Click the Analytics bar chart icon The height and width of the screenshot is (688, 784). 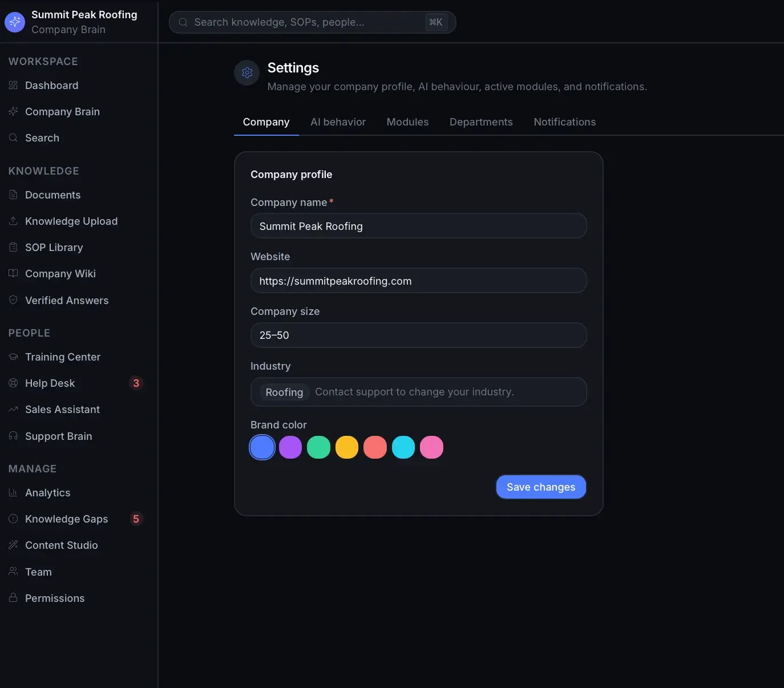(x=13, y=492)
